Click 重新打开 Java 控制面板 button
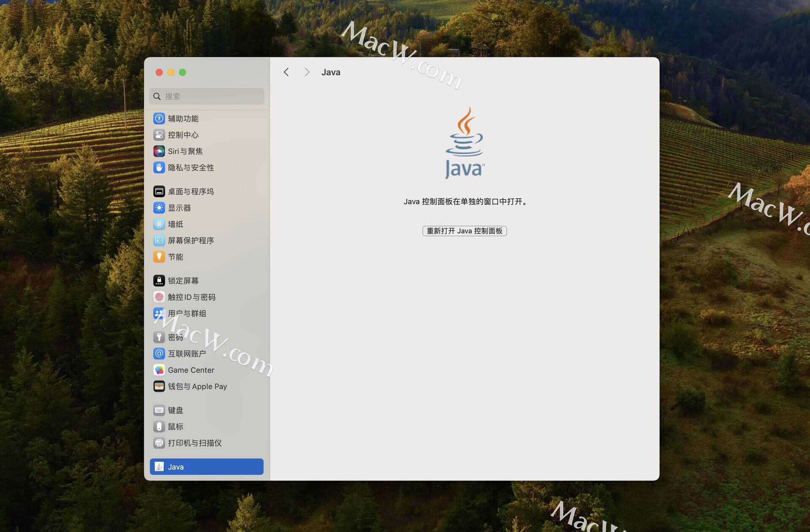 click(464, 231)
